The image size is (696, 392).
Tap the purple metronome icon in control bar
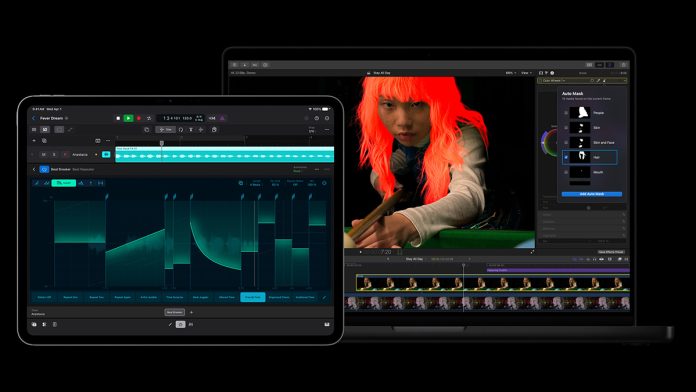click(x=222, y=118)
